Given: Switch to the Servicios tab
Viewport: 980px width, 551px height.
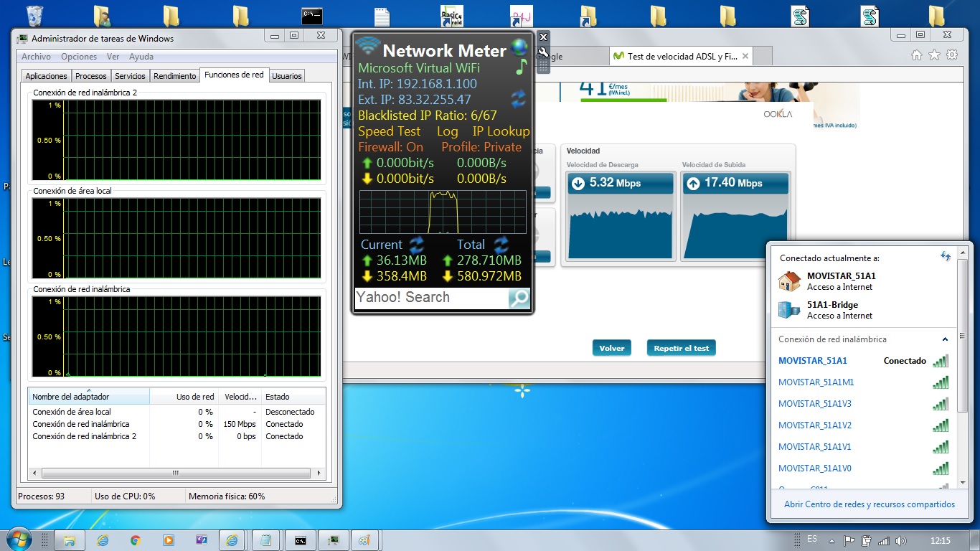Looking at the screenshot, I should click(130, 76).
